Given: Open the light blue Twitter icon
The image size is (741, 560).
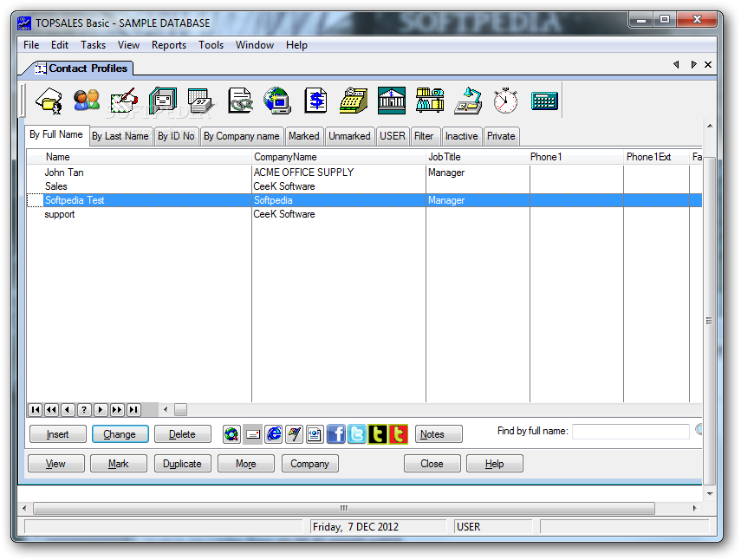Looking at the screenshot, I should (357, 433).
